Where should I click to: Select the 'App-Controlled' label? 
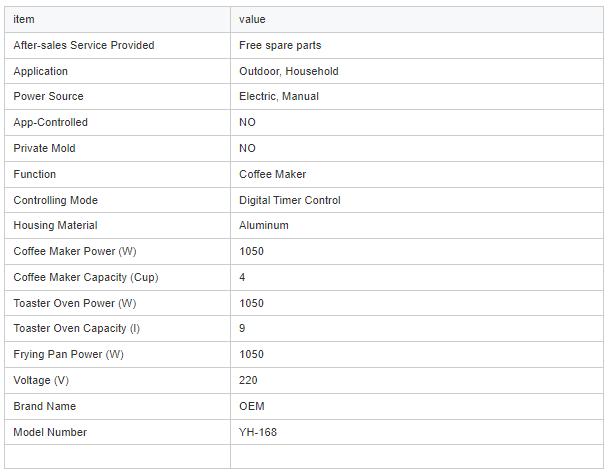pos(50,122)
